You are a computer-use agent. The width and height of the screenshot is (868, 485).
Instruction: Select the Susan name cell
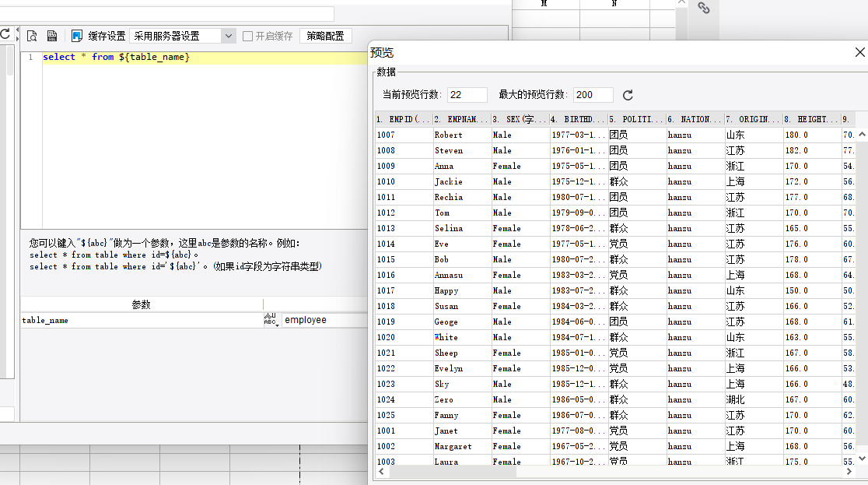point(462,306)
